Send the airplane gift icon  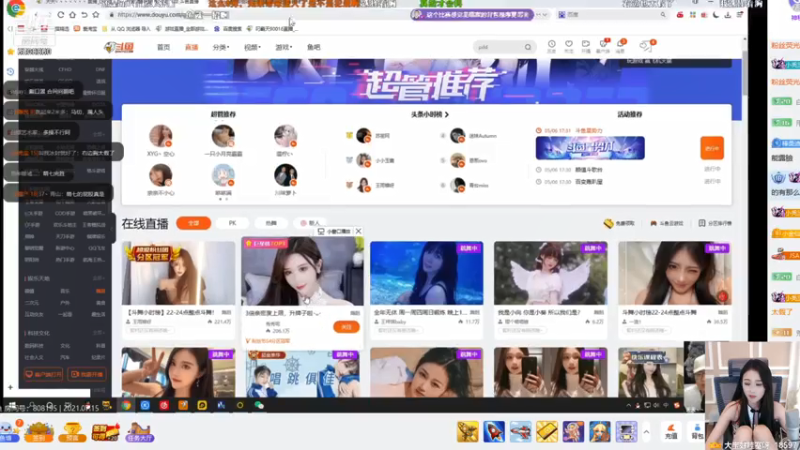520,432
